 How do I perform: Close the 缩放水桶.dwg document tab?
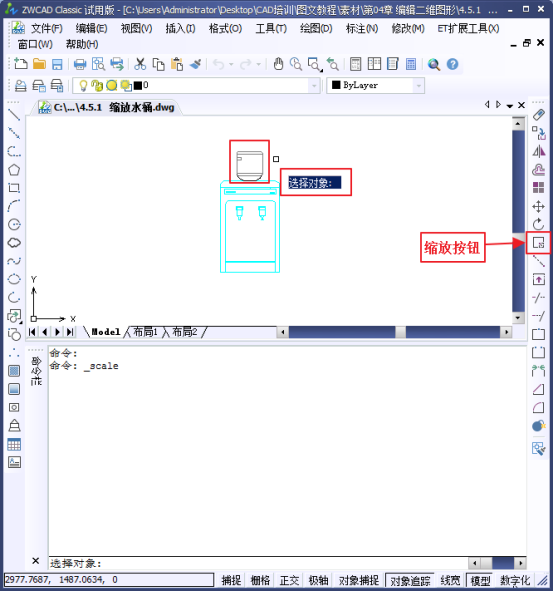(x=521, y=105)
